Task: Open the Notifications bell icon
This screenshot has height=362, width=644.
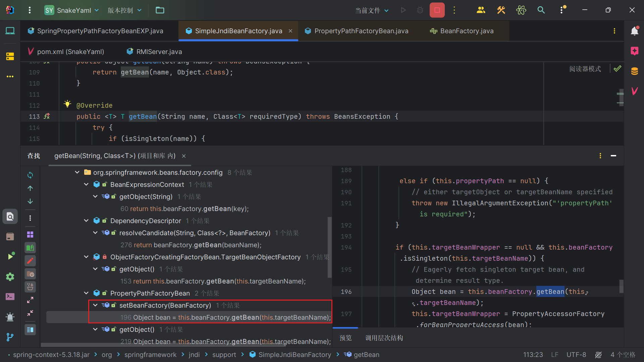Action: 635,31
